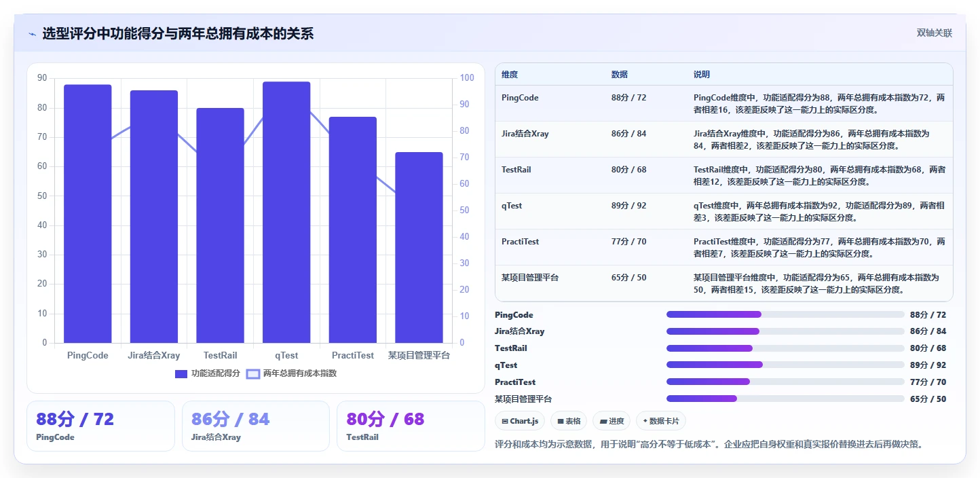Screen dimensions: 980x478
Task: Click the qTest progress bar
Action: pyautogui.click(x=785, y=365)
